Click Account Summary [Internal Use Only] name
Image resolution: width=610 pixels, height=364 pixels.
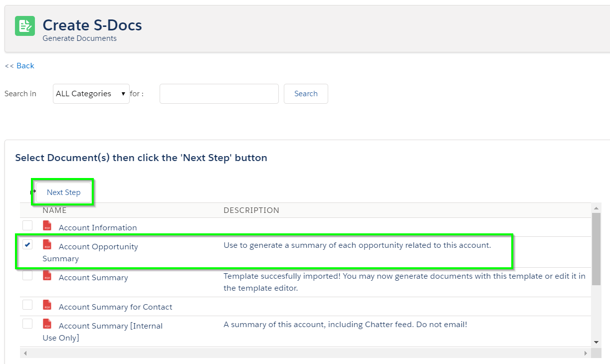[x=103, y=332]
